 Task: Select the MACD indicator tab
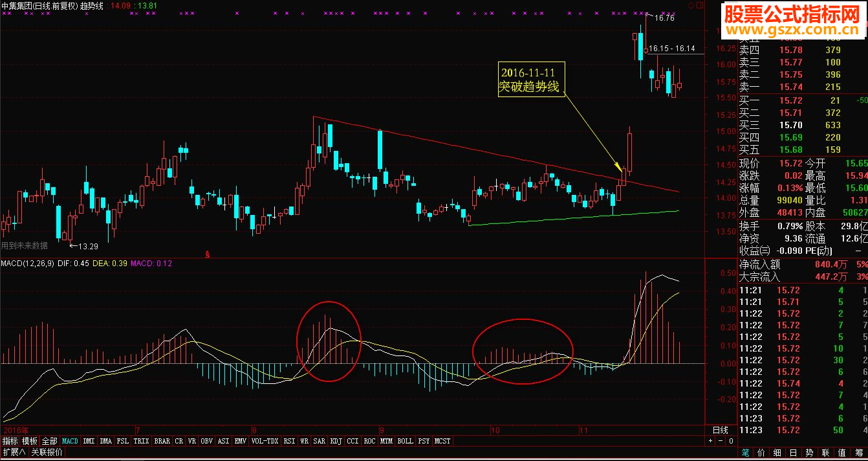[70, 441]
